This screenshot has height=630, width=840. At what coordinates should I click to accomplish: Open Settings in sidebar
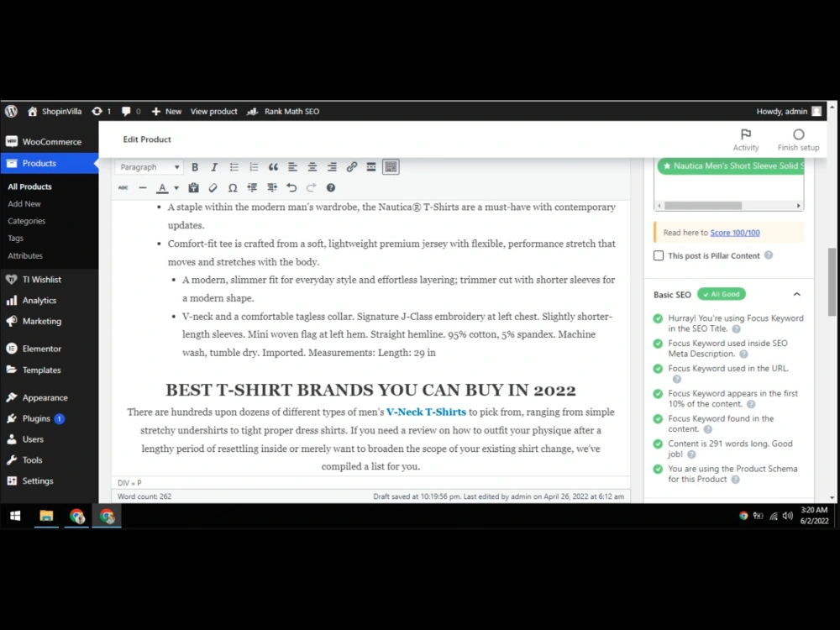(50, 480)
